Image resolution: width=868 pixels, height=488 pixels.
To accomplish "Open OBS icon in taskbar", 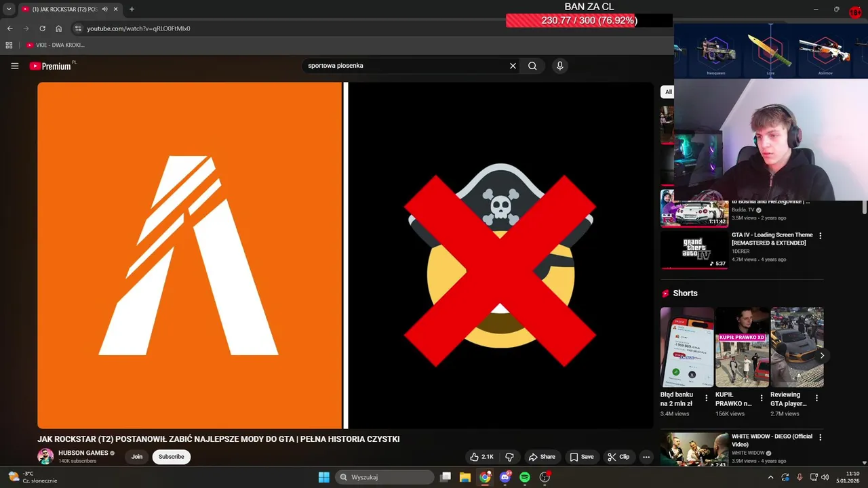I will tap(545, 477).
